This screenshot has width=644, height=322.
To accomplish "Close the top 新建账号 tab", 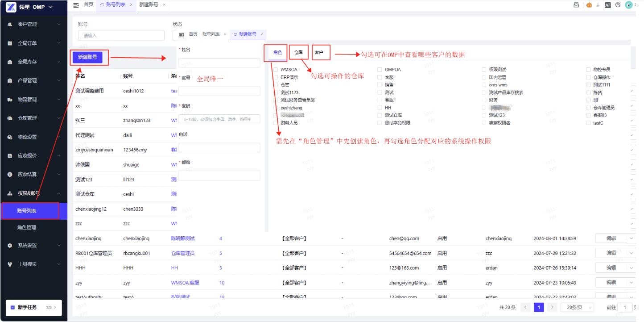I will [164, 4].
